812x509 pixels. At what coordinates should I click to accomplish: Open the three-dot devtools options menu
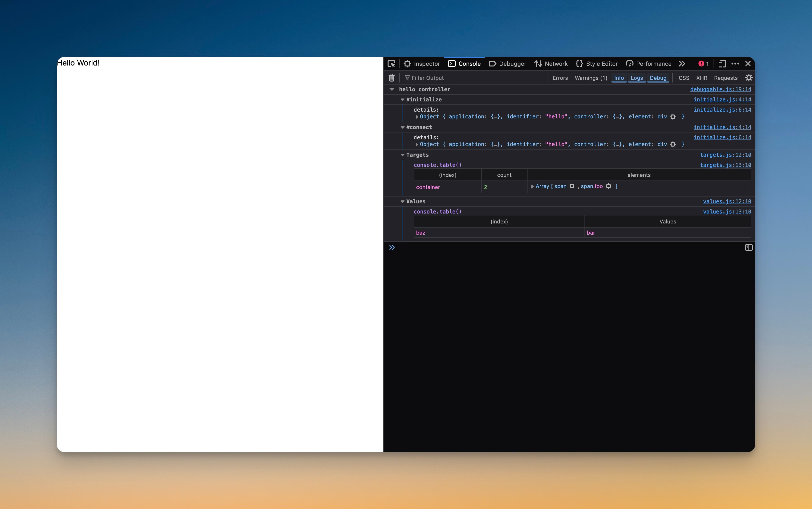[x=735, y=64]
